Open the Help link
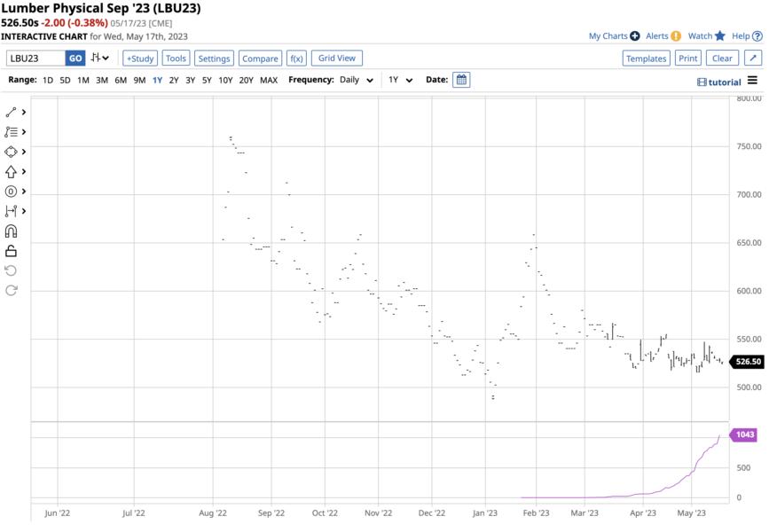Viewport: 777px width, 532px height. pyautogui.click(x=741, y=36)
